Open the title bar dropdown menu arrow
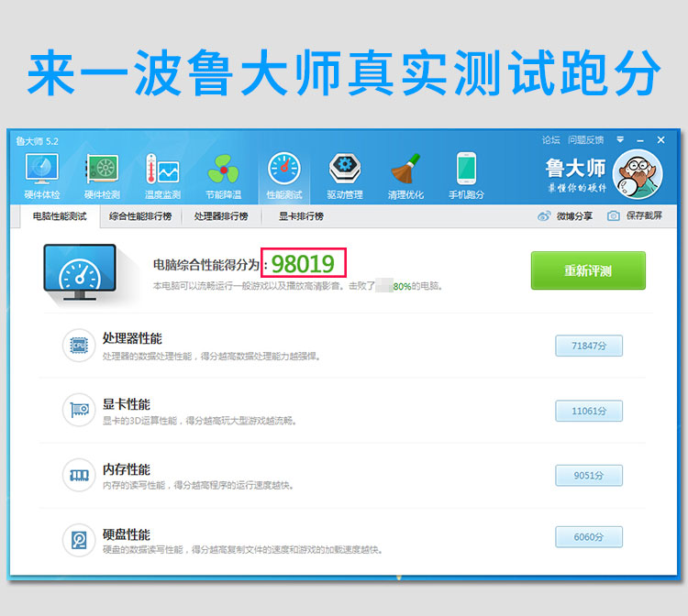 coord(620,140)
